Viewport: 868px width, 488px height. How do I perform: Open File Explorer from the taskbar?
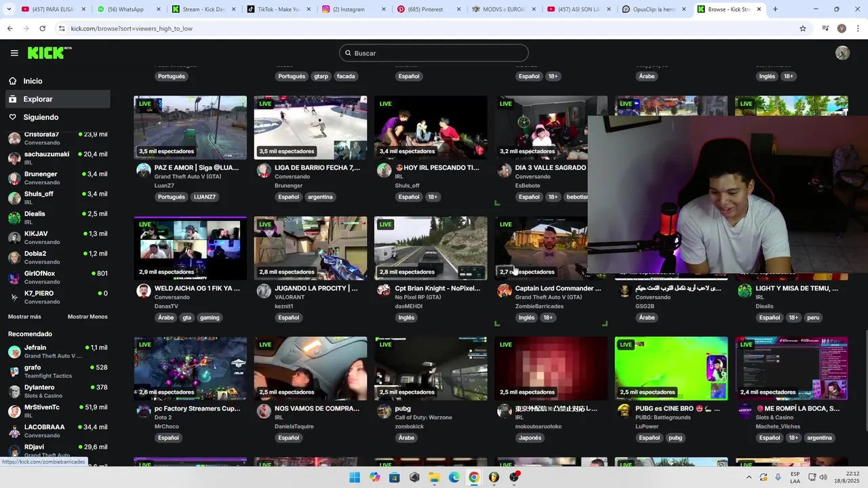[434, 477]
